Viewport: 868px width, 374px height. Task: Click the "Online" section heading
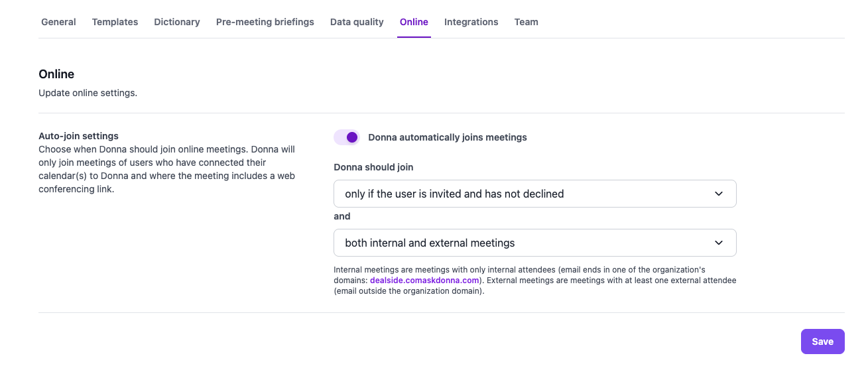(56, 74)
